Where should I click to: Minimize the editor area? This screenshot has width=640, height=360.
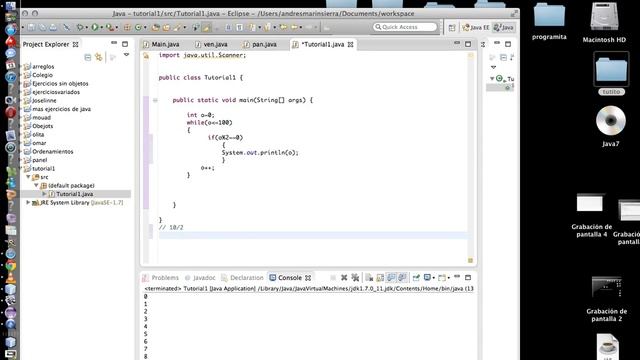point(457,43)
